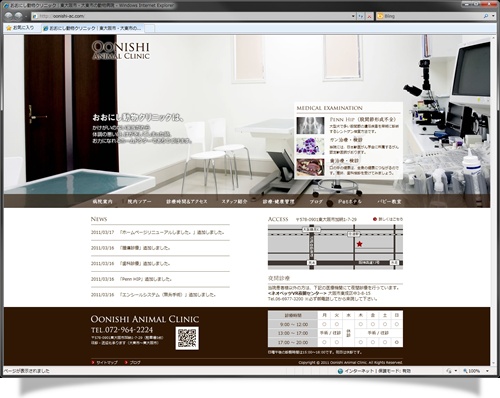Select the Oonishi clinic browser tab
Viewport: 500px width, 398px height.
click(x=94, y=28)
